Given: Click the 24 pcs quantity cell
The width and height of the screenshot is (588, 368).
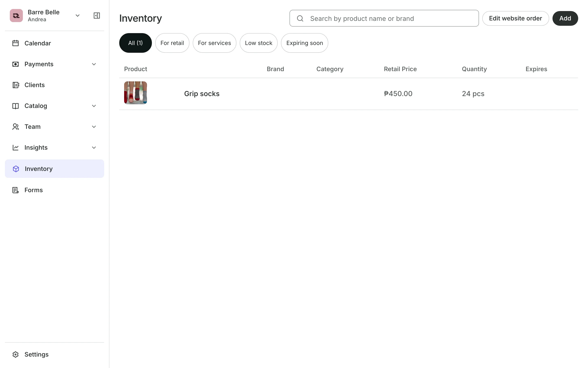Looking at the screenshot, I should pos(473,94).
